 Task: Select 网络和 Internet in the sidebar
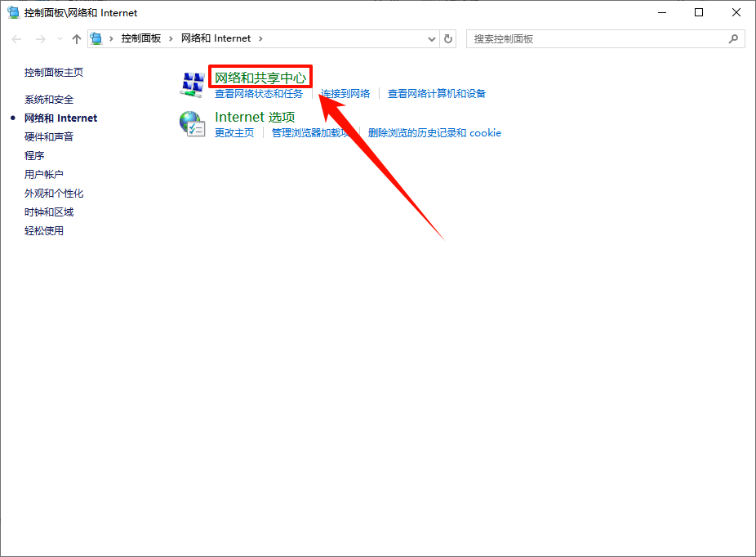click(x=60, y=118)
